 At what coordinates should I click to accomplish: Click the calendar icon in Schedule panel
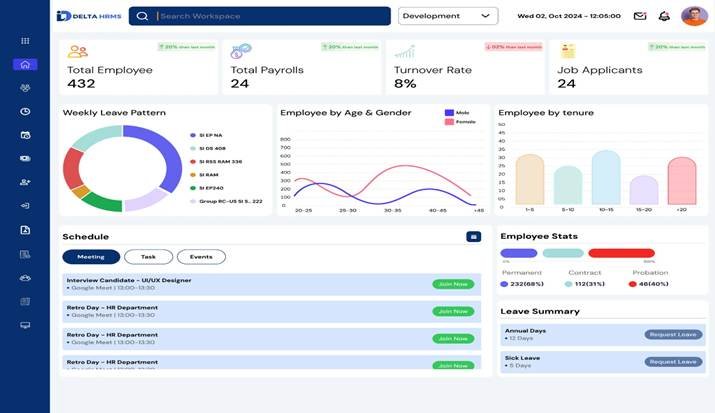(x=473, y=237)
